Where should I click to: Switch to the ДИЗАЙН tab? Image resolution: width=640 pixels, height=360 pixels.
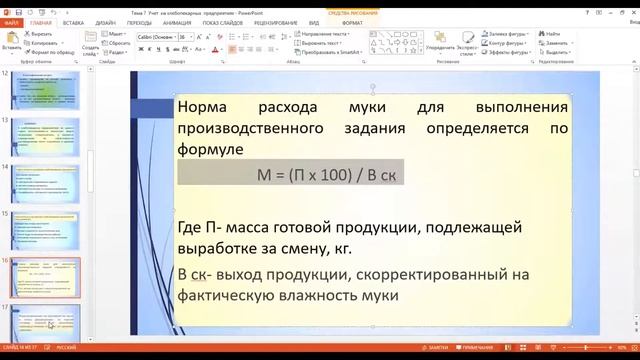point(105,23)
